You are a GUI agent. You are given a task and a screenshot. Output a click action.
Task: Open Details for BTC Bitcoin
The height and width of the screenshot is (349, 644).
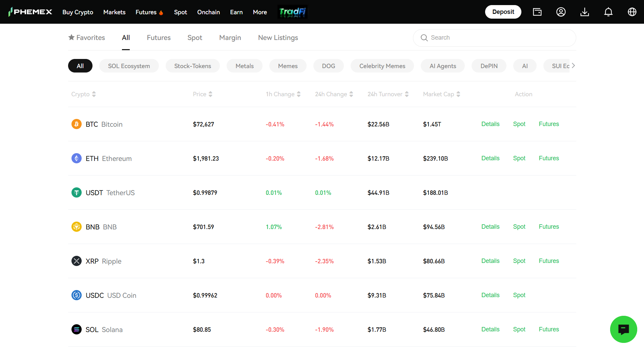(x=491, y=124)
